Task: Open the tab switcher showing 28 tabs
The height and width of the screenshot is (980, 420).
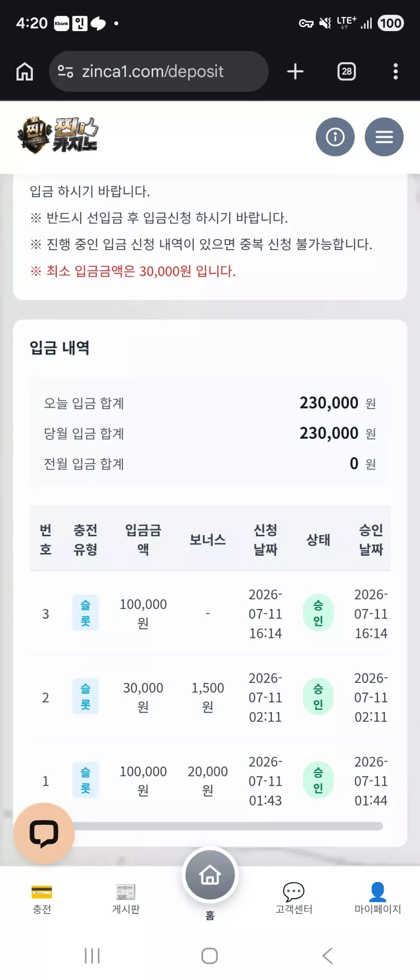Action: click(346, 72)
